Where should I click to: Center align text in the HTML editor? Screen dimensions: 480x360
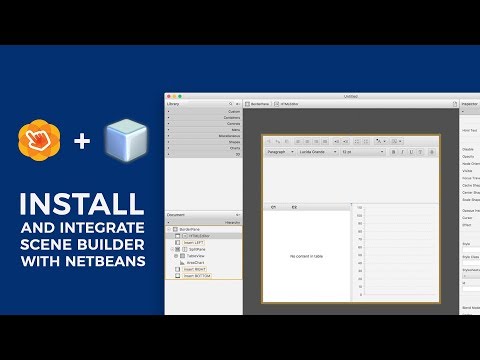click(x=307, y=141)
